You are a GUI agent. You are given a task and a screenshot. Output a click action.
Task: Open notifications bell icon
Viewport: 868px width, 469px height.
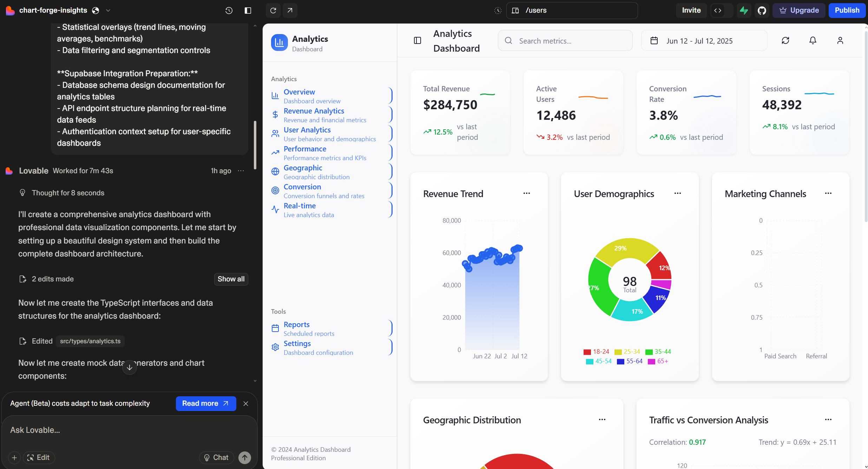(813, 41)
